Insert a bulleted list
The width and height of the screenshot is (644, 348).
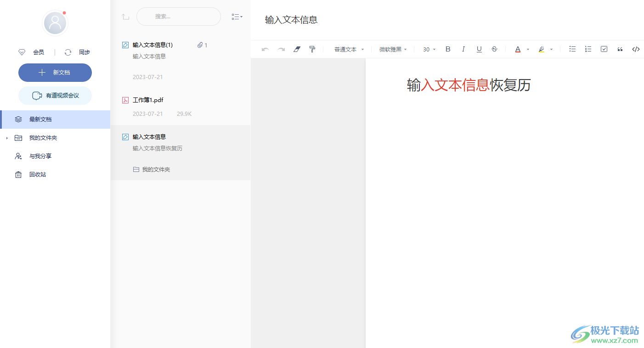(x=572, y=49)
